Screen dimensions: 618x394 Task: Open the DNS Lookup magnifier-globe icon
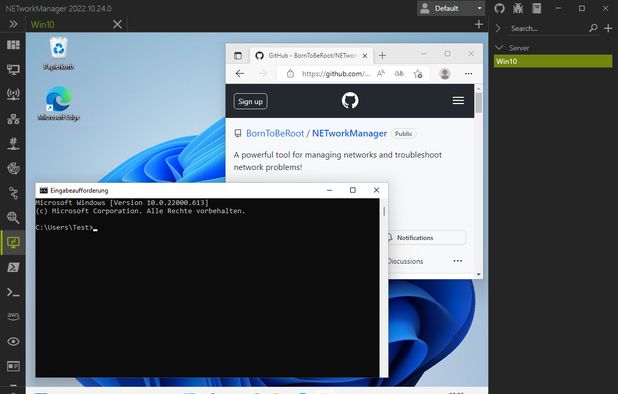13,217
